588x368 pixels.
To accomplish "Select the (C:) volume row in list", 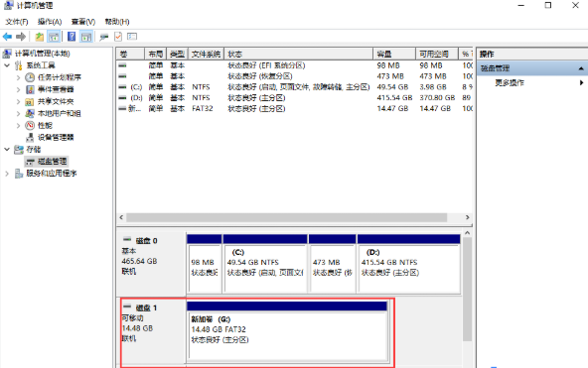I will pyautogui.click(x=294, y=87).
